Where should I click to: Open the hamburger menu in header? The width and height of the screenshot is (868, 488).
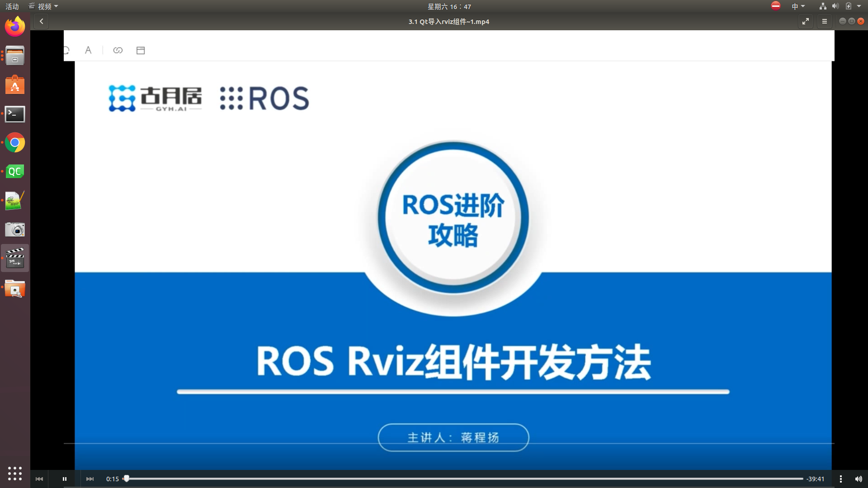pyautogui.click(x=824, y=21)
